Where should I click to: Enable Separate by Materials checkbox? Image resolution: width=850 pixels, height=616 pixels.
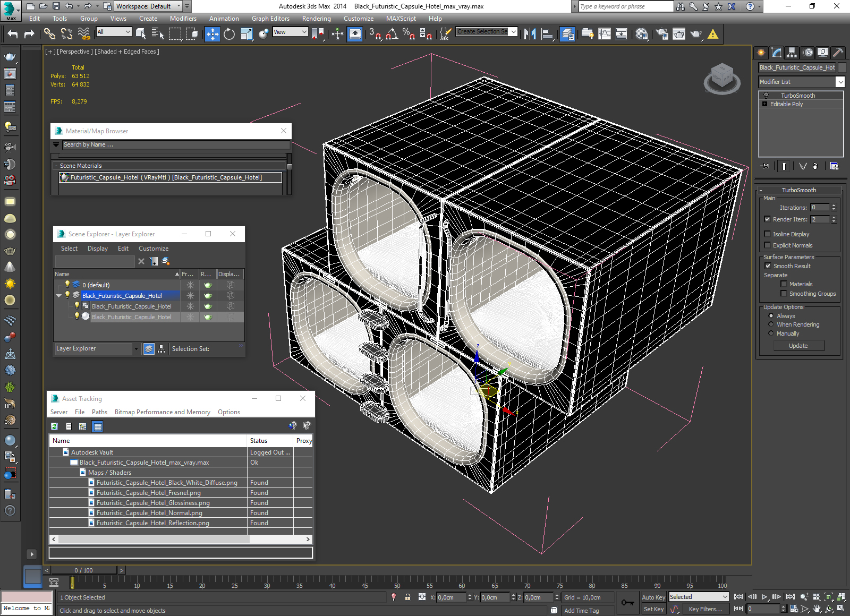click(784, 284)
